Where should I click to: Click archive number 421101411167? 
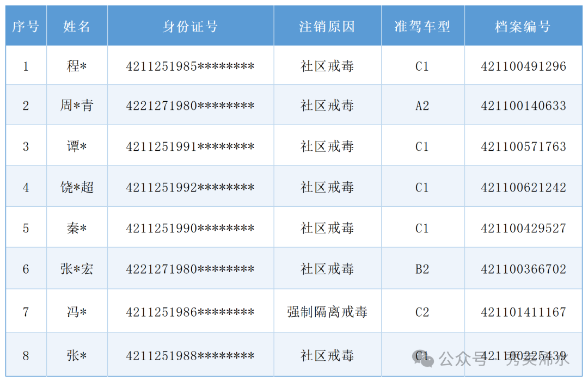tap(523, 312)
